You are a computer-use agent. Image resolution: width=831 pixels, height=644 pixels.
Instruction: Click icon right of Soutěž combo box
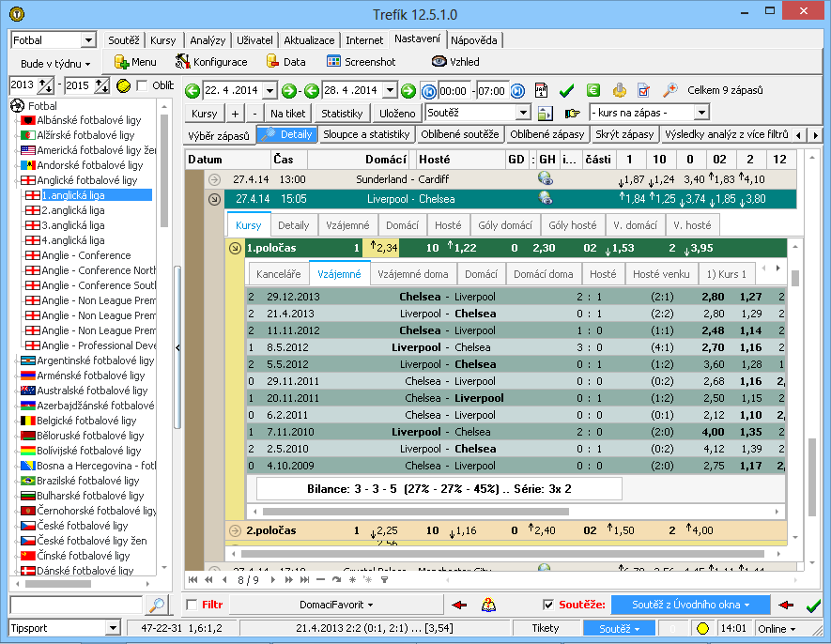[545, 113]
